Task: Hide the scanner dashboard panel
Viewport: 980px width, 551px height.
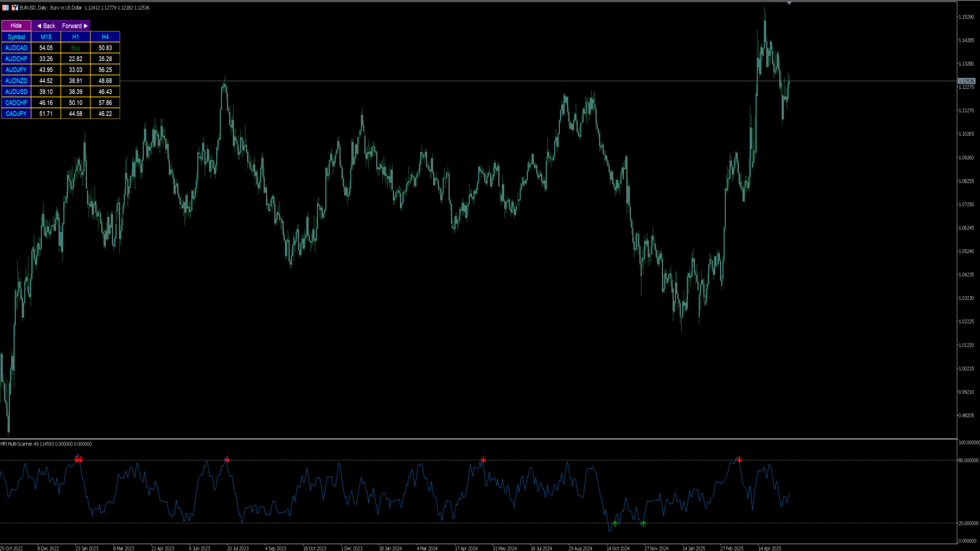Action: tap(16, 26)
